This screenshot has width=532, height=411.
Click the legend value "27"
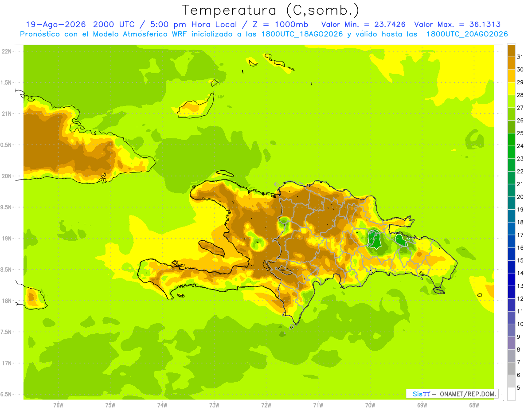click(x=520, y=108)
